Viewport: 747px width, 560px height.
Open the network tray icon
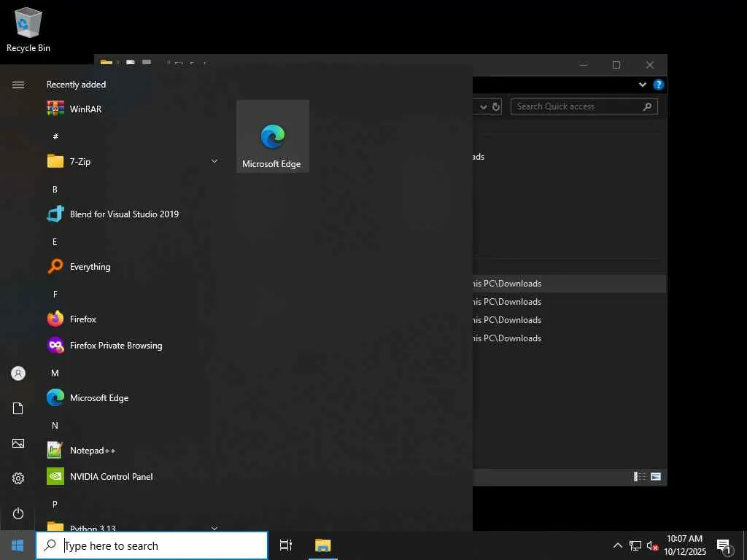635,545
